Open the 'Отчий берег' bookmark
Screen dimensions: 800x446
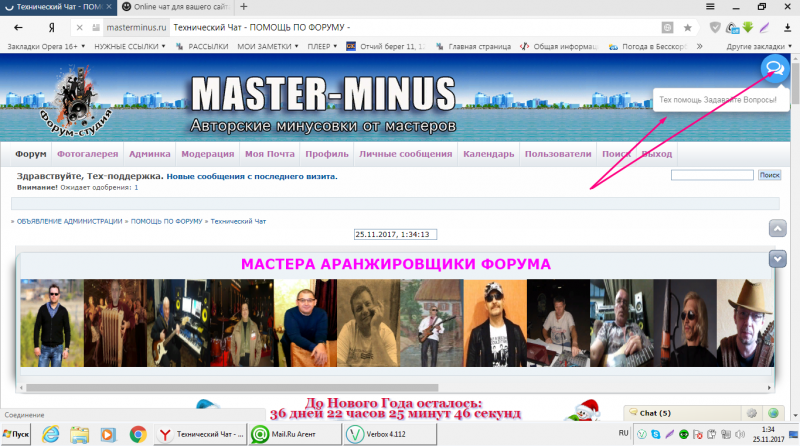386,46
